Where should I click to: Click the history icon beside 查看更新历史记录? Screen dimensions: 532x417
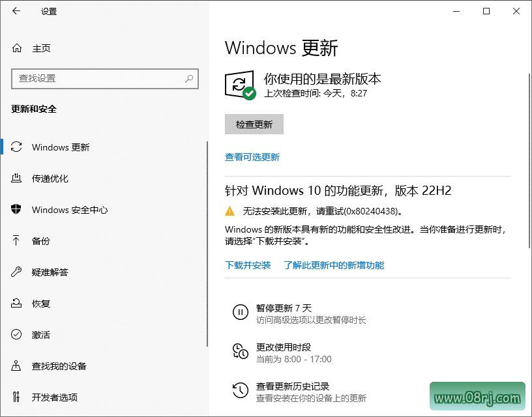pos(241,390)
